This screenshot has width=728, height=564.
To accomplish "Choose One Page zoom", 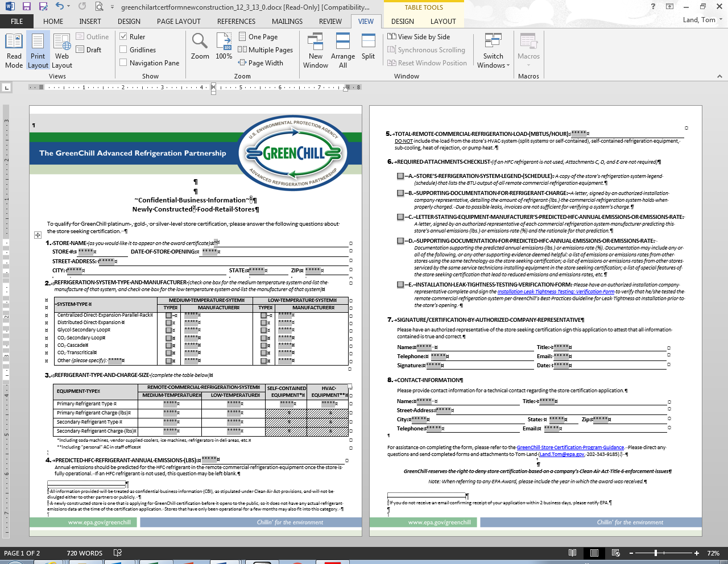I will 258,36.
